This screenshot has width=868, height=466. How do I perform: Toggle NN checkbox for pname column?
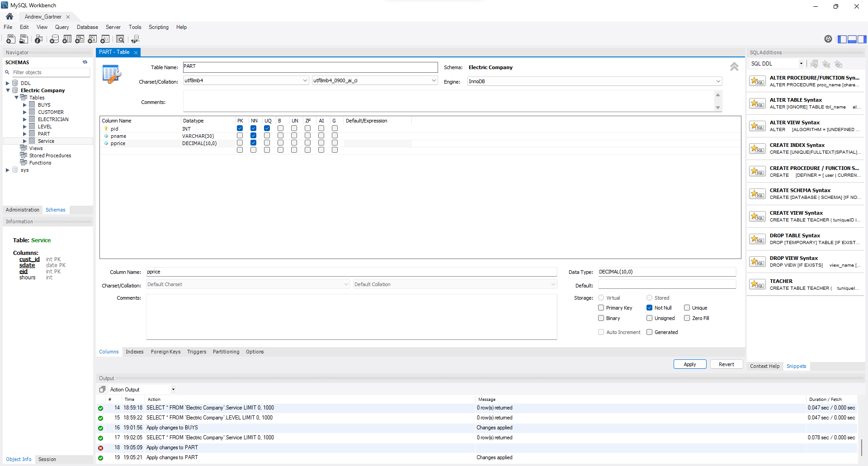coord(254,136)
